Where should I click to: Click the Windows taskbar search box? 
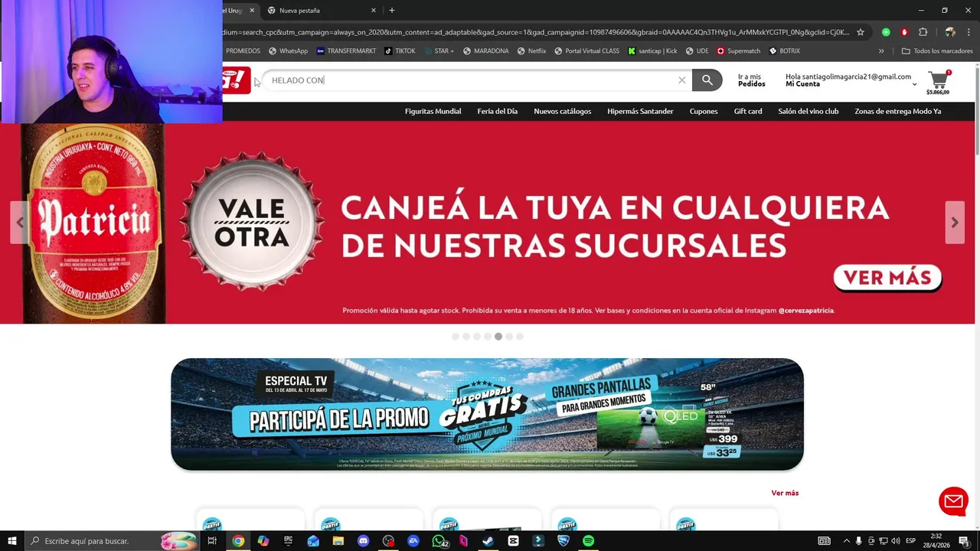[113, 541]
